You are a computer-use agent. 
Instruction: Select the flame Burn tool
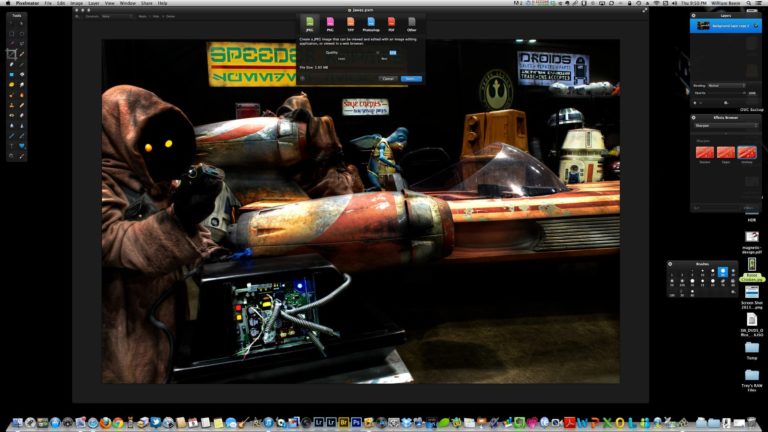point(22,95)
